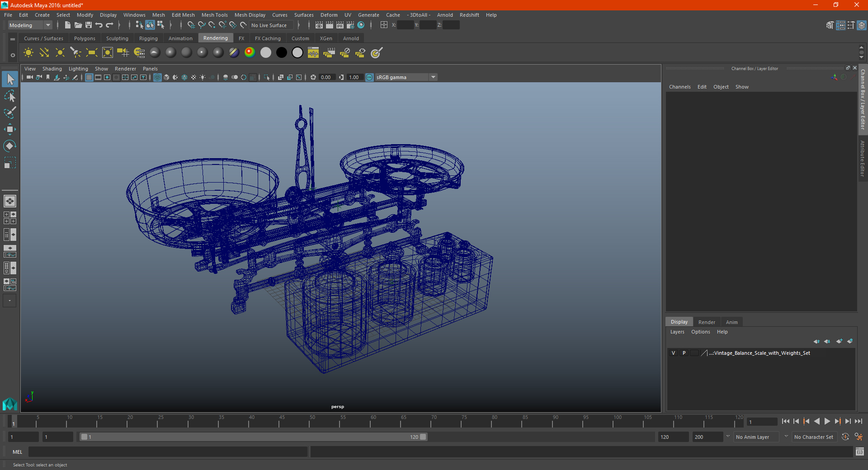This screenshot has width=868, height=470.
Task: Activate the Move tool
Action: (10, 129)
